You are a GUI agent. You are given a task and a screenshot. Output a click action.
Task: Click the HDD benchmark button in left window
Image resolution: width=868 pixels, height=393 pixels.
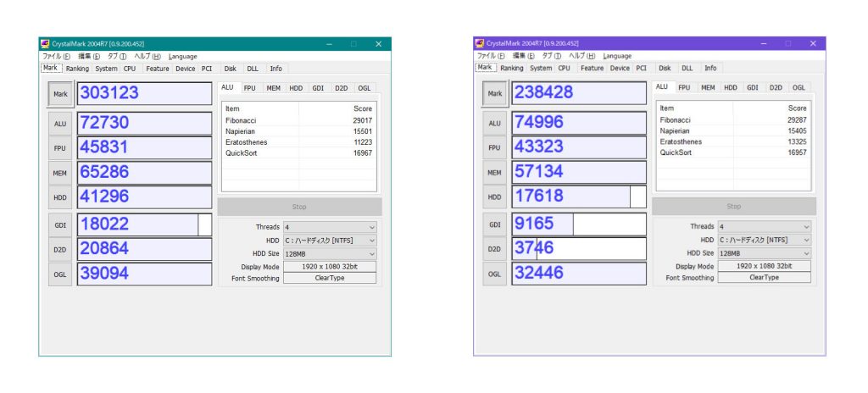[x=60, y=197]
